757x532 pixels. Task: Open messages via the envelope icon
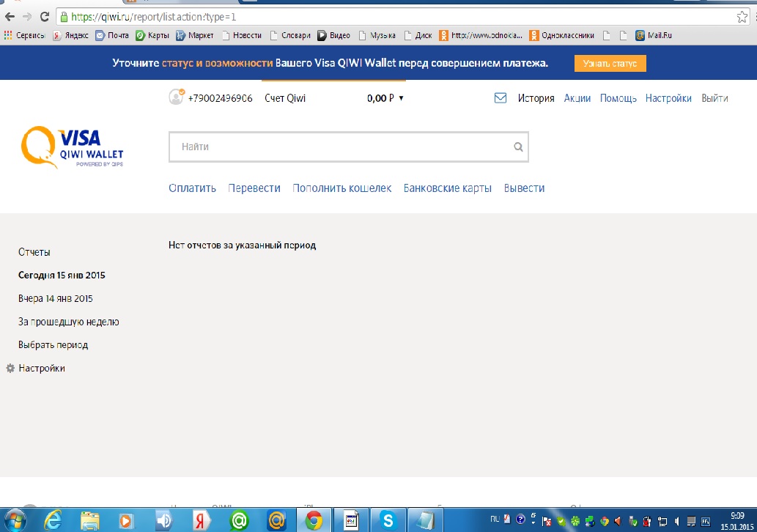click(501, 98)
